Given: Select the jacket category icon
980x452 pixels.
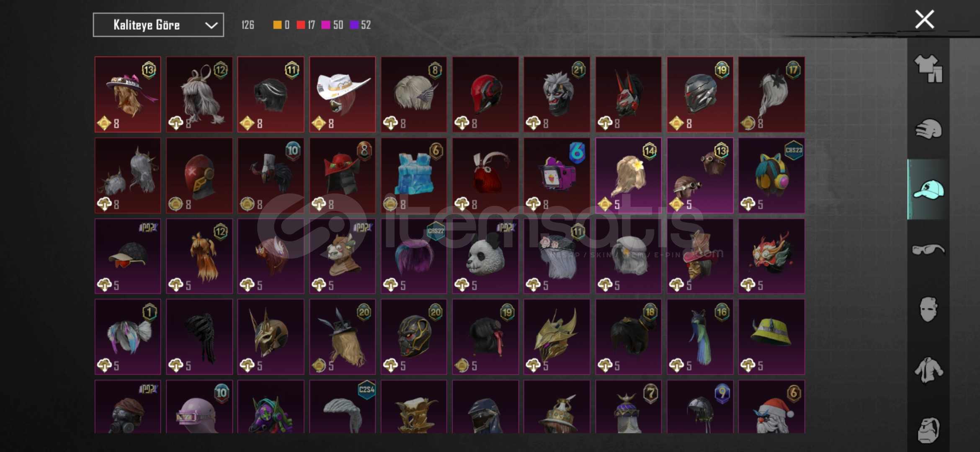Looking at the screenshot, I should 928,370.
